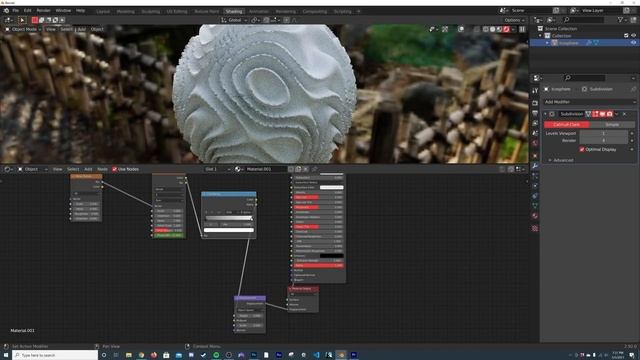640x360 pixels.
Task: Open the Blender logo menu
Action: (6, 10)
